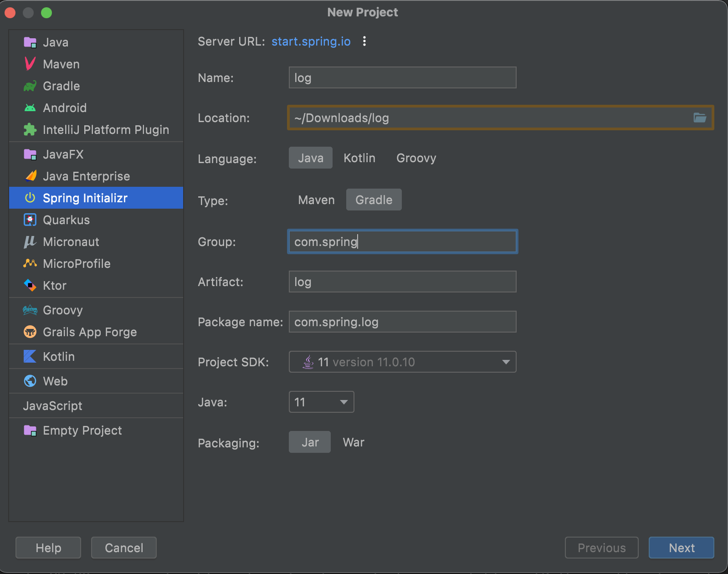Screen dimensions: 728x574
Task: Click the MicroProfile icon
Action: point(30,264)
